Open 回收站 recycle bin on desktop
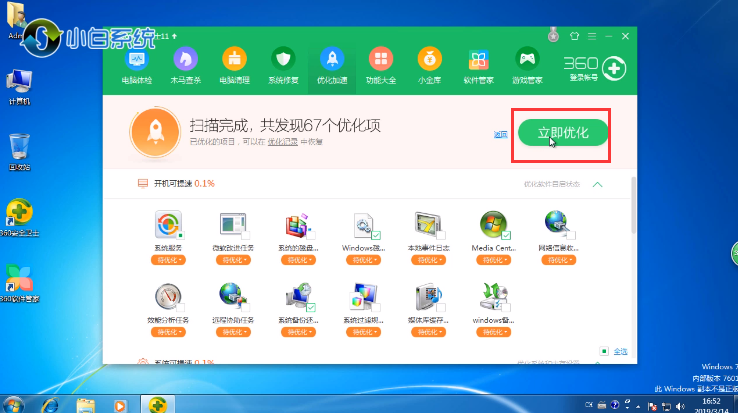 click(x=19, y=152)
